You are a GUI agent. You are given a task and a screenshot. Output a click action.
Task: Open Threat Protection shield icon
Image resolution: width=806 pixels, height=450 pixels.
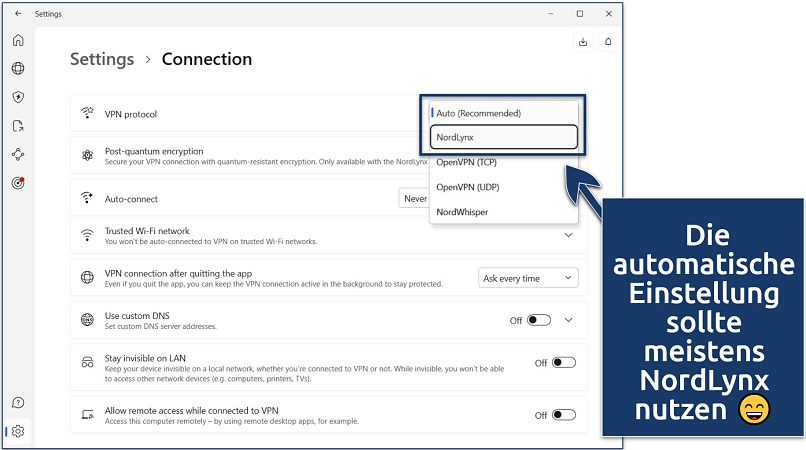click(18, 97)
